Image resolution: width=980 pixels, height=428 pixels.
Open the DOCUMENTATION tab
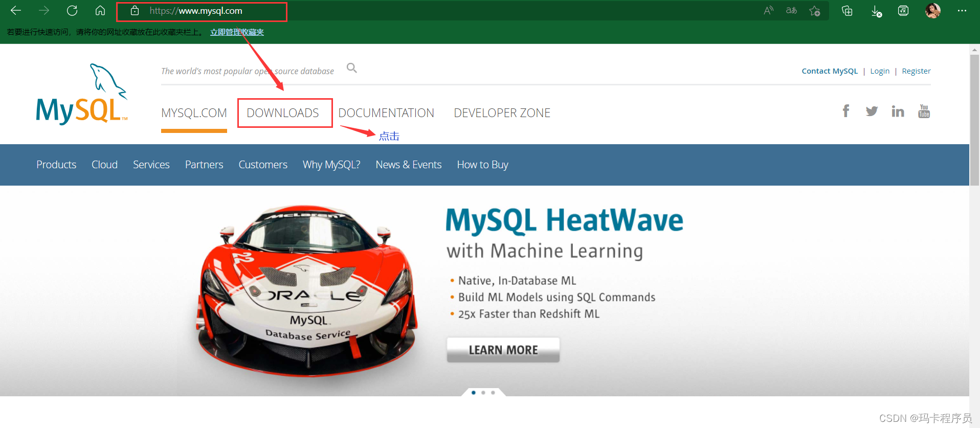386,113
